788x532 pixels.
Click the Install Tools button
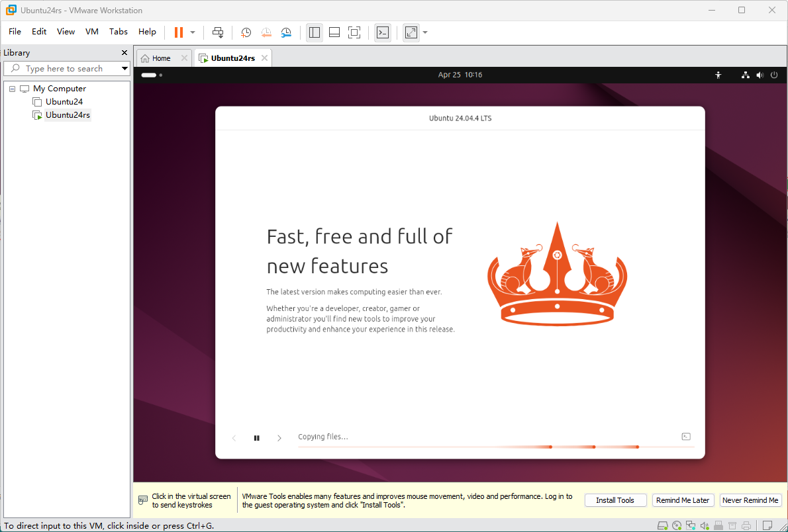point(615,500)
